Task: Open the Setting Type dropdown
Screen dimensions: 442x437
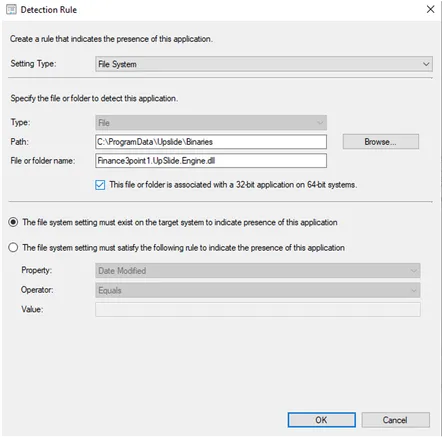Action: pos(264,64)
